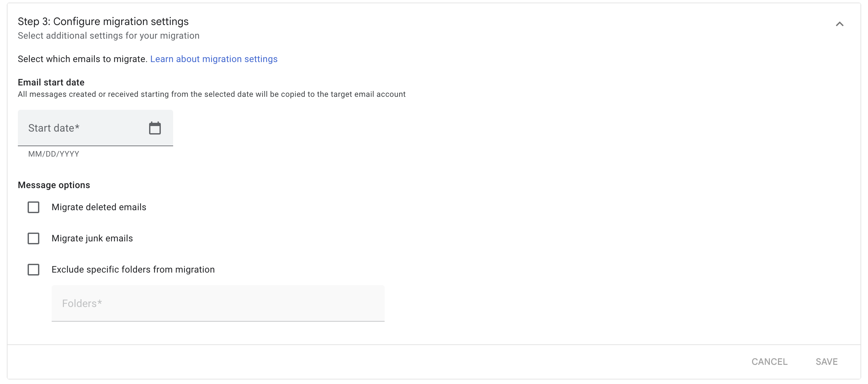Open Learn about migration settings link

pos(214,59)
